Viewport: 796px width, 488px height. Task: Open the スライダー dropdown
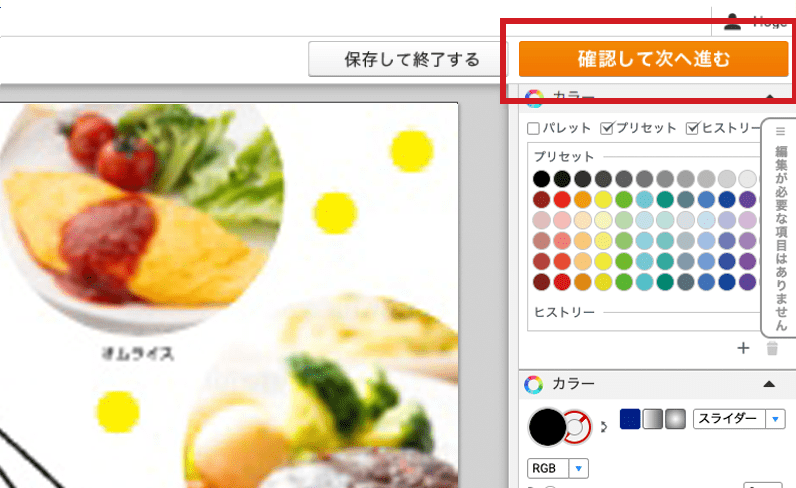tap(739, 419)
